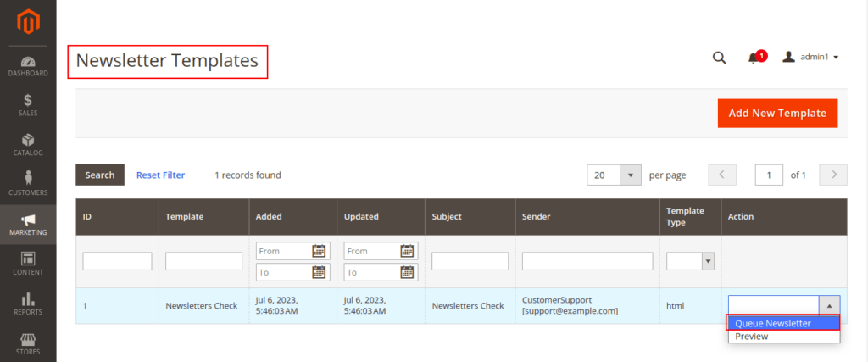Click the Add New Template button

click(777, 113)
